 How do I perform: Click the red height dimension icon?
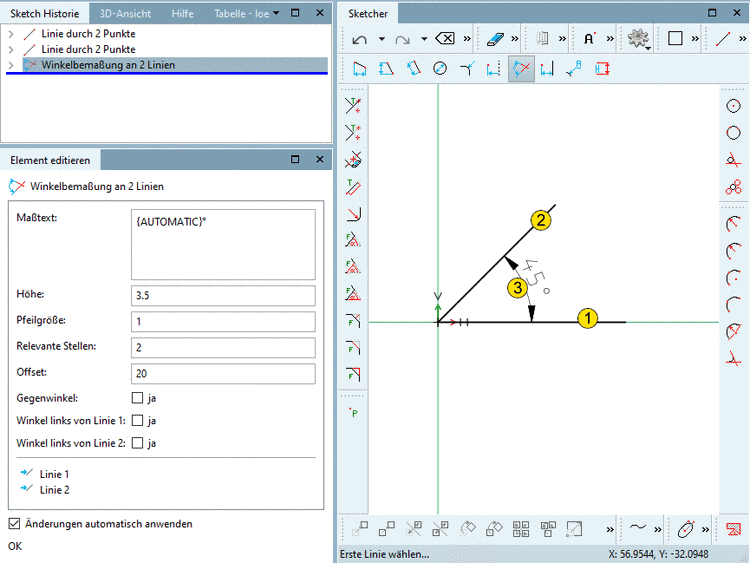coord(602,69)
